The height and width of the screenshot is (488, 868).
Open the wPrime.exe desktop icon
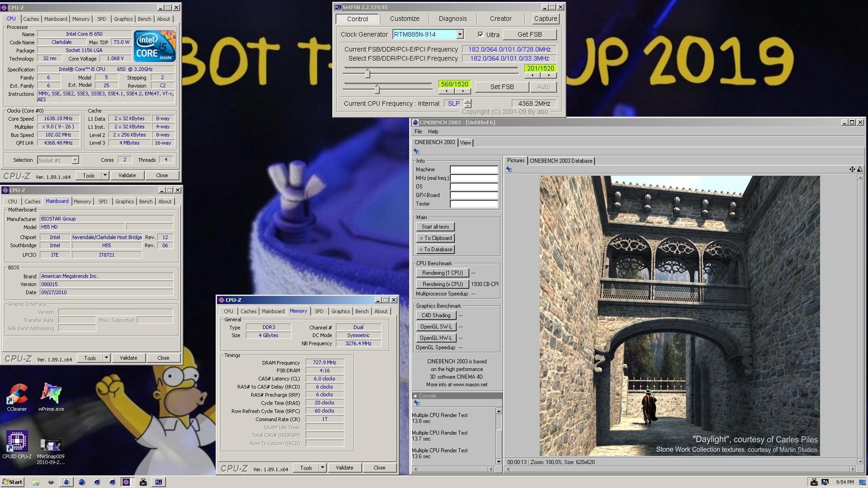click(x=51, y=397)
